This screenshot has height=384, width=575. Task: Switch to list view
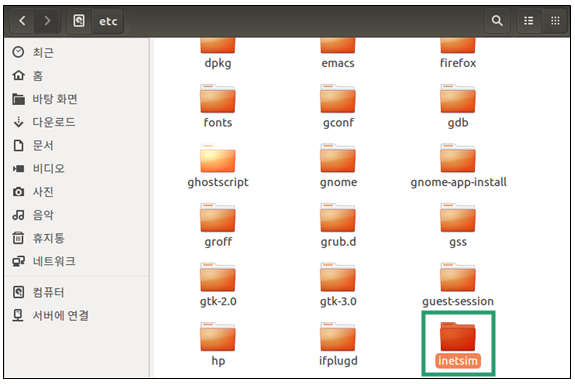click(x=528, y=21)
